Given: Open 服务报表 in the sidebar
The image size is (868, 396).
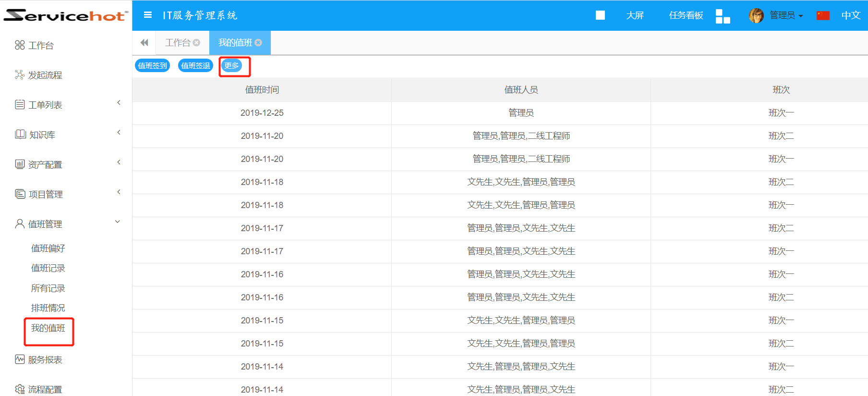Looking at the screenshot, I should coord(45,360).
